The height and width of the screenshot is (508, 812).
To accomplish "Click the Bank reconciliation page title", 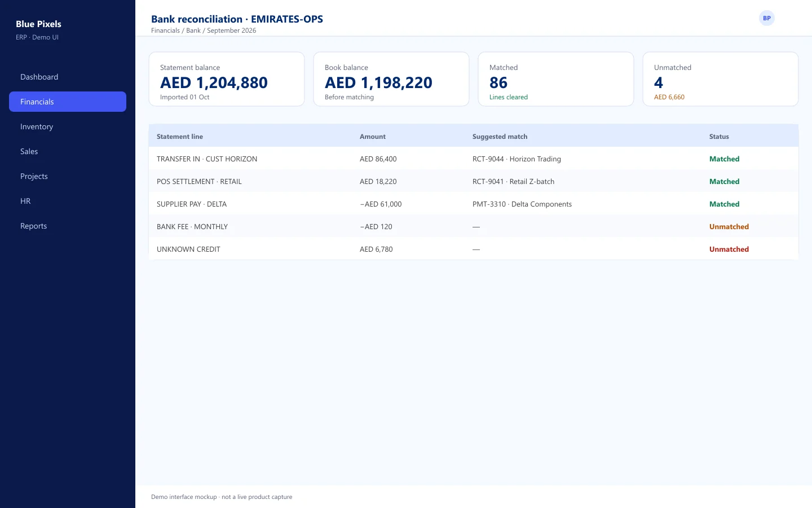I will click(x=237, y=19).
